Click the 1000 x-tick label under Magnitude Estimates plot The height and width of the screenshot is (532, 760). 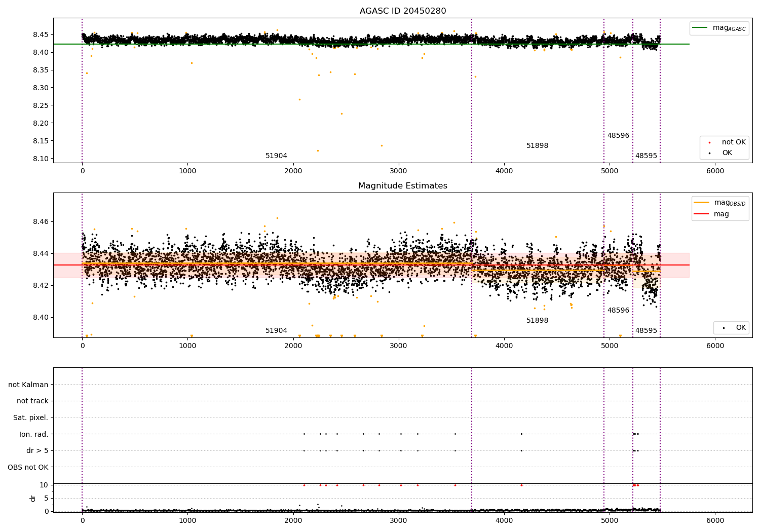coord(187,346)
